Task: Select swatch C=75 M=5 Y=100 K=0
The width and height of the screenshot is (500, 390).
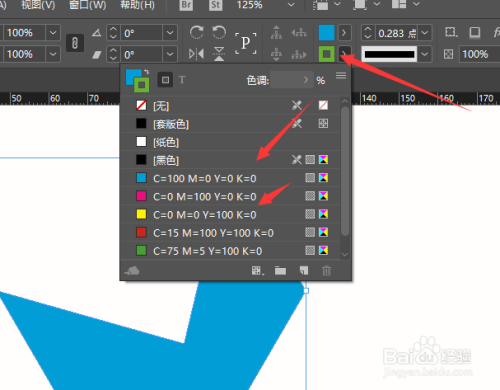Action: tap(230, 251)
